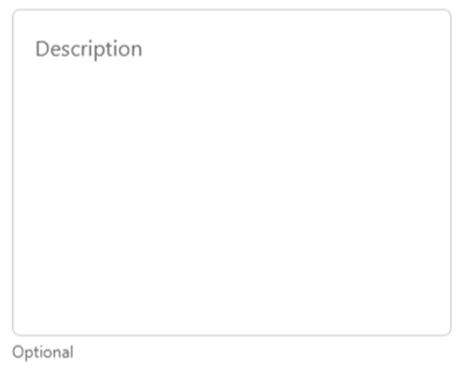Click inside the Description text area
The width and height of the screenshot is (461, 370).
232,172
